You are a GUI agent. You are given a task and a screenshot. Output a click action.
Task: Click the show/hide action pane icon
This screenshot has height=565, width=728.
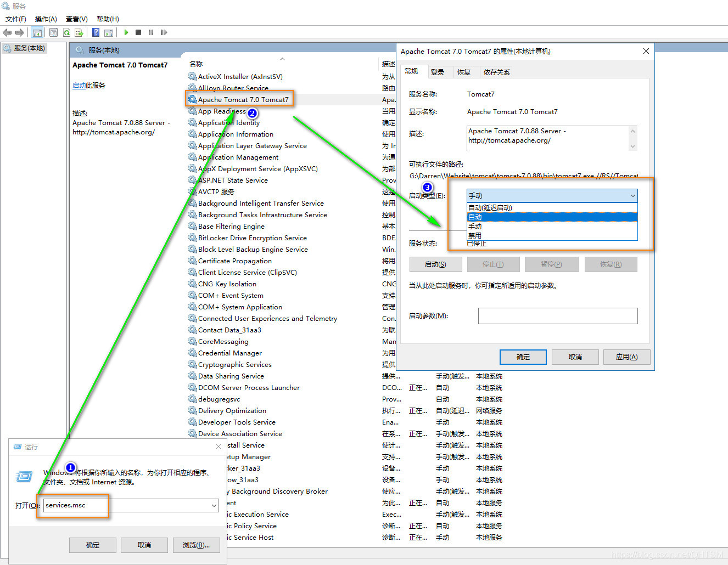click(109, 32)
